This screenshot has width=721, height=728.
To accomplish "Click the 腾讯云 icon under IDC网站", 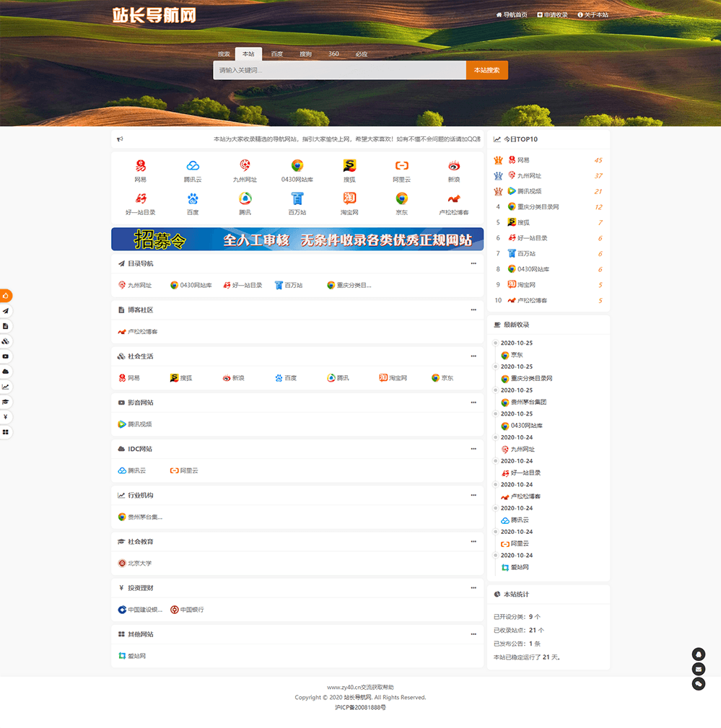I will click(134, 470).
